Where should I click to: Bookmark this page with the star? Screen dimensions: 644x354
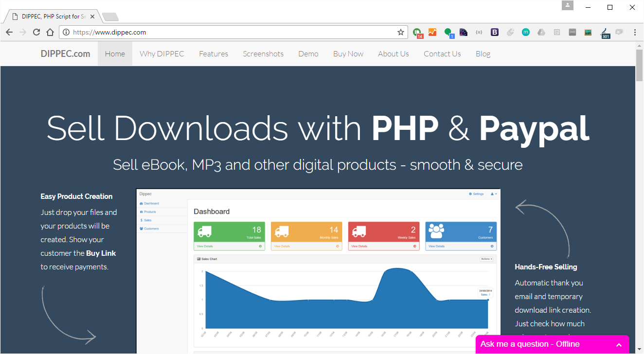click(401, 33)
